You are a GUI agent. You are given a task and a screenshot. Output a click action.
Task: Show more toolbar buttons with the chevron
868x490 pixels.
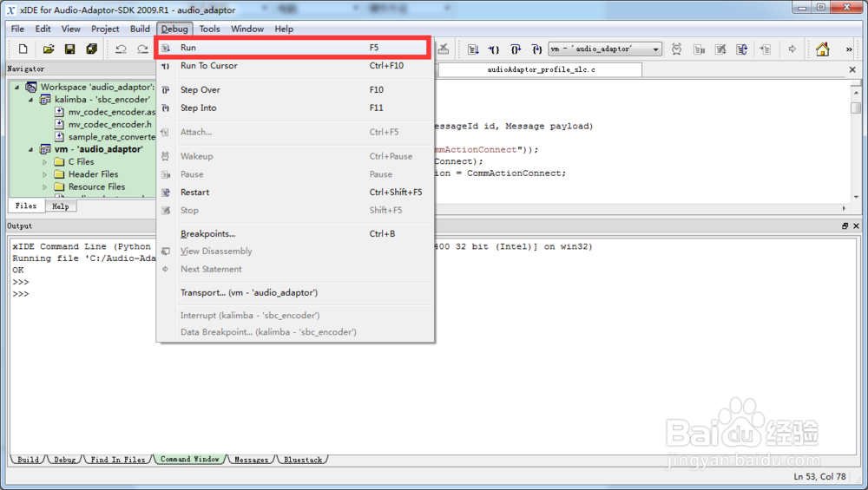[849, 49]
